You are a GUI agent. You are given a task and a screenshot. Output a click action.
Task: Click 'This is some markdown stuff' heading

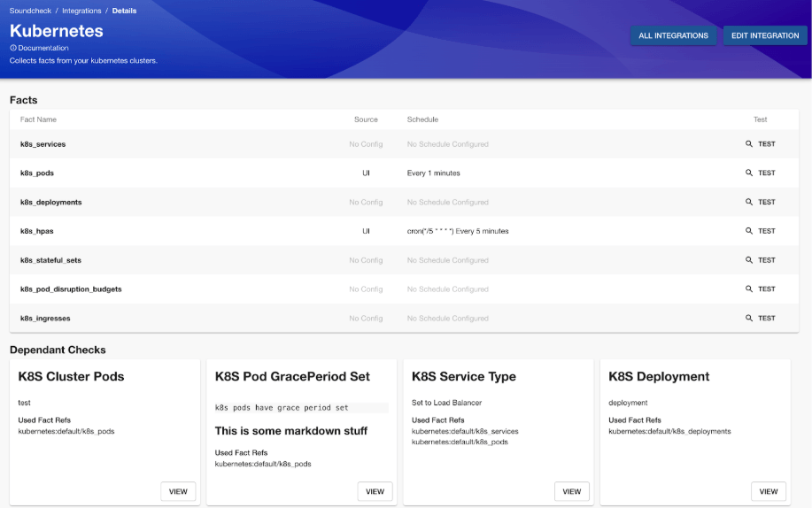click(291, 431)
